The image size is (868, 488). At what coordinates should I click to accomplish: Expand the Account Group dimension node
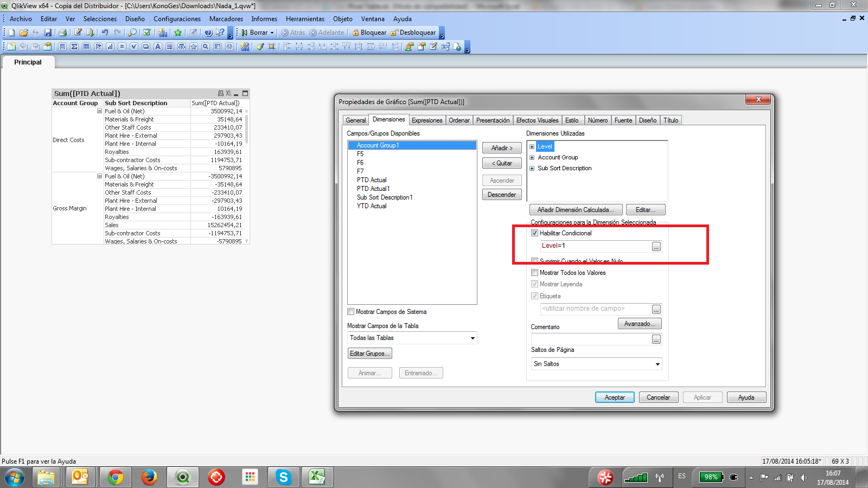[x=532, y=157]
